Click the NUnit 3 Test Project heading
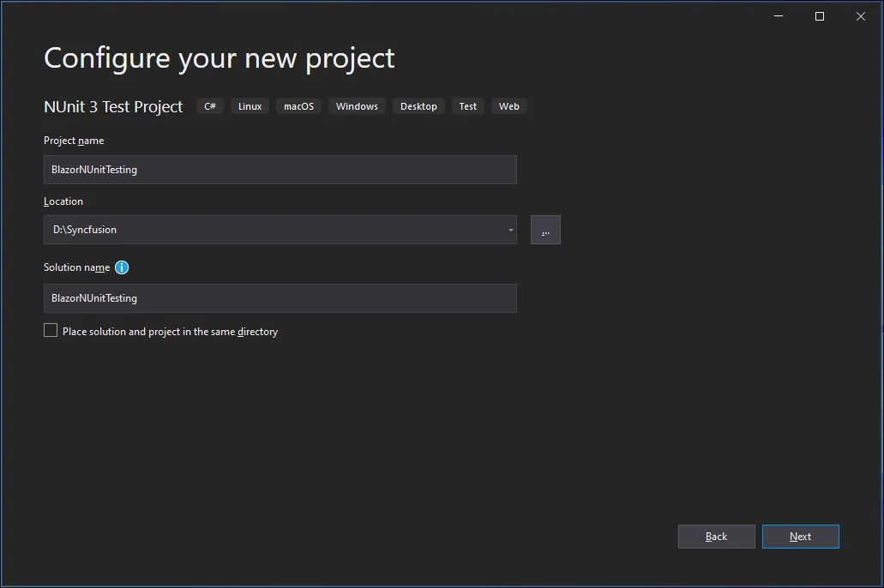This screenshot has width=884, height=588. 112,106
